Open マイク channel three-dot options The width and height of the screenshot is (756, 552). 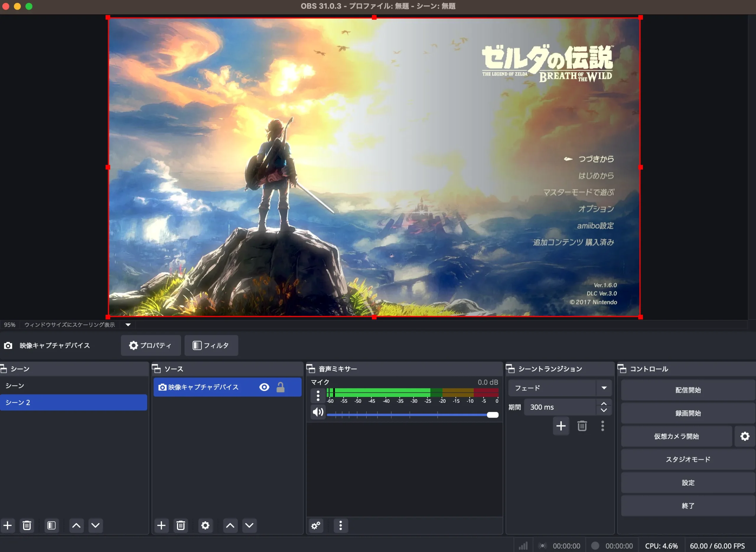pos(318,396)
